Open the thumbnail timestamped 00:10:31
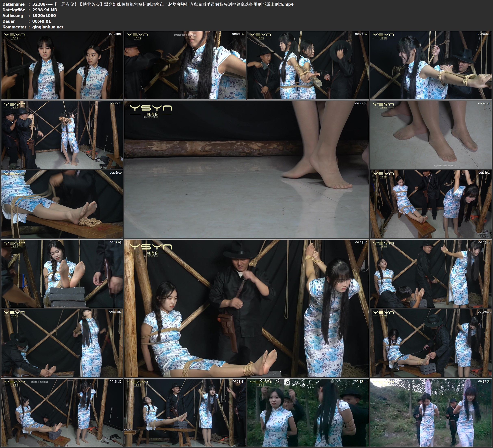This screenshot has width=493, height=448. pos(62,134)
